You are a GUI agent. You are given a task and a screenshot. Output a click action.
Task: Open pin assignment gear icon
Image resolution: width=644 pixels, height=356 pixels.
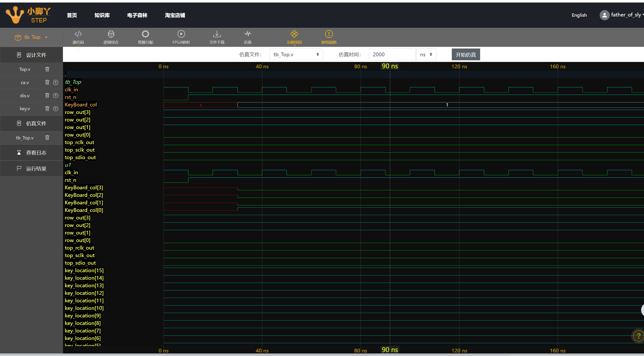point(145,34)
